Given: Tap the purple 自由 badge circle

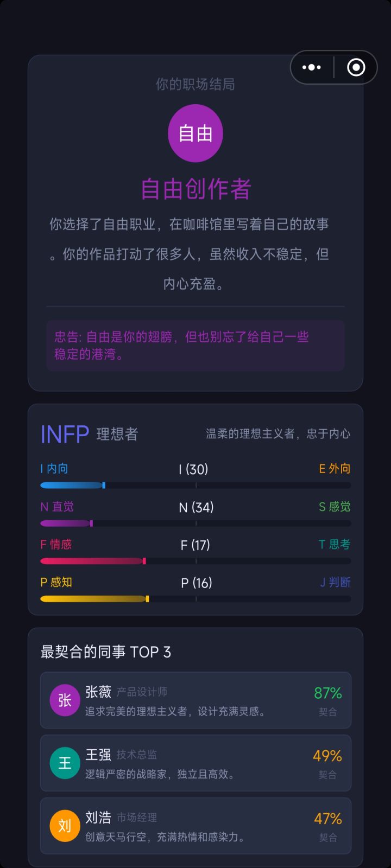Looking at the screenshot, I should (x=195, y=133).
